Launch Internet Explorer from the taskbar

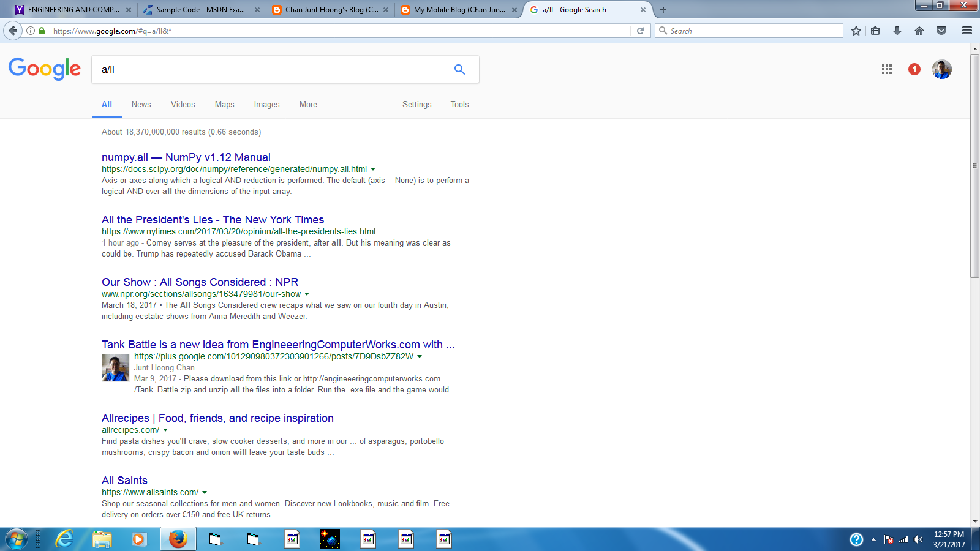click(64, 539)
